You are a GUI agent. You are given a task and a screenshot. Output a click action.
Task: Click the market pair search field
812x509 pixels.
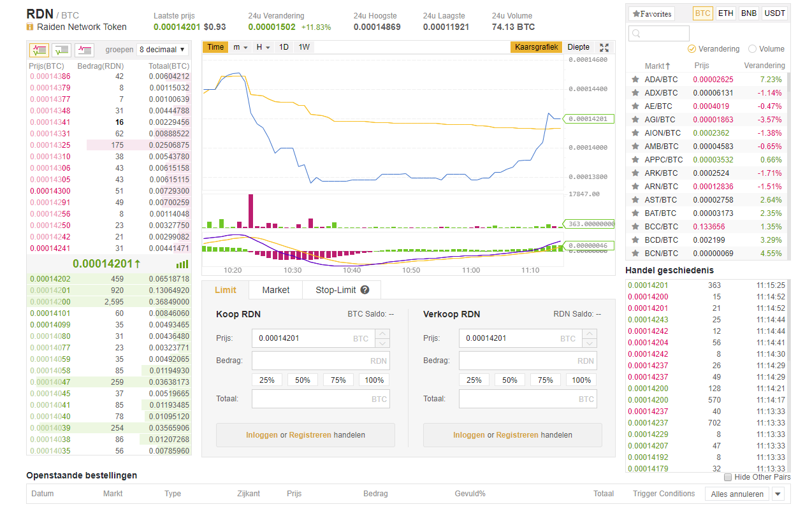pyautogui.click(x=659, y=34)
